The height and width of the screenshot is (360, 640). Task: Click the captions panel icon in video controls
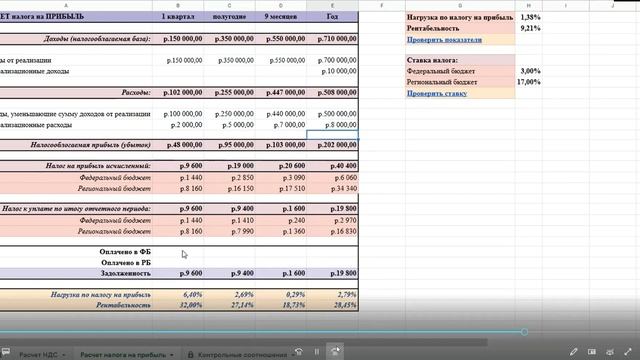point(591,352)
